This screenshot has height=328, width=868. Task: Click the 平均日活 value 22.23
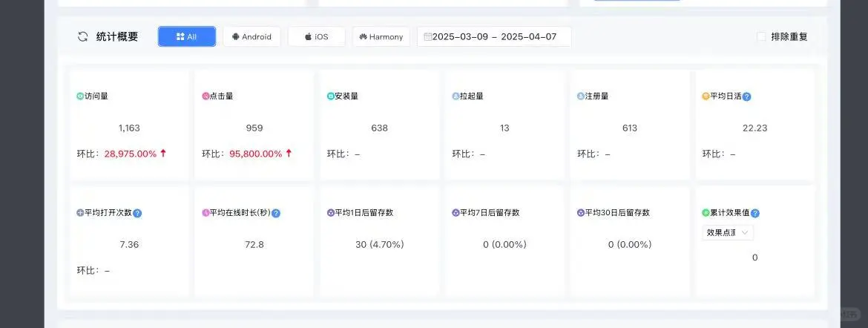(x=755, y=128)
